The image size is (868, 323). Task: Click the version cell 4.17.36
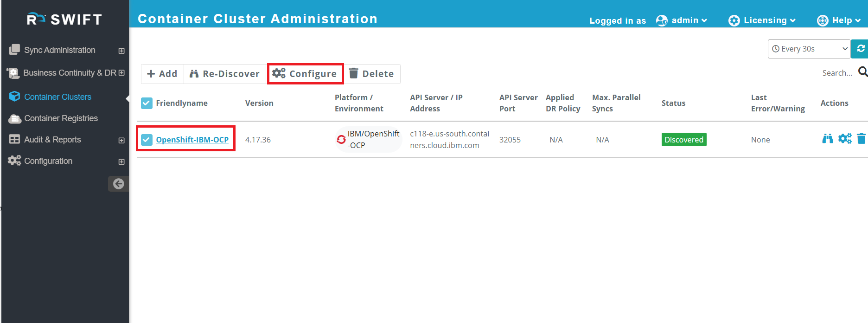tap(258, 140)
